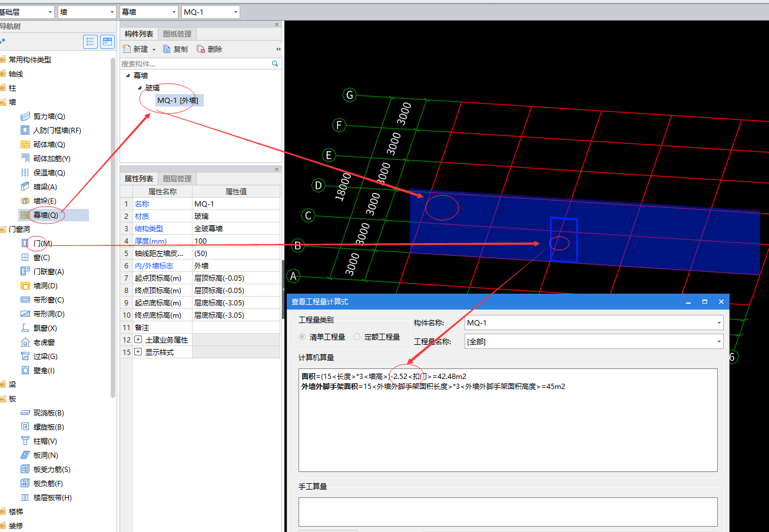
Task: Switch to the 图纸管理 tab
Action: click(x=177, y=34)
